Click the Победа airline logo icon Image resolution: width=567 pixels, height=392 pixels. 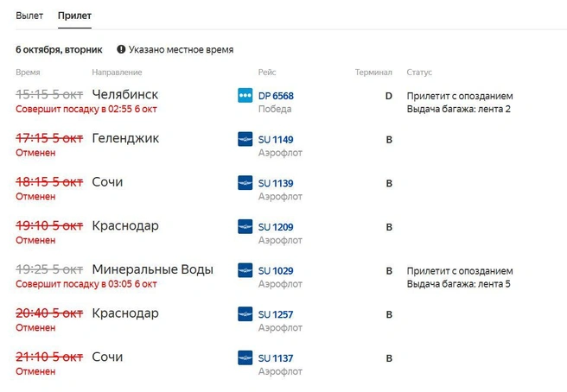(x=245, y=95)
